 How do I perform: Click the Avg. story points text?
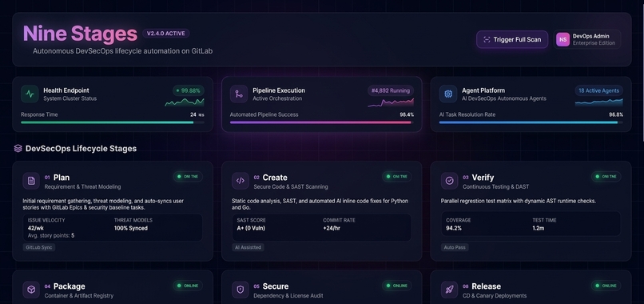51,236
